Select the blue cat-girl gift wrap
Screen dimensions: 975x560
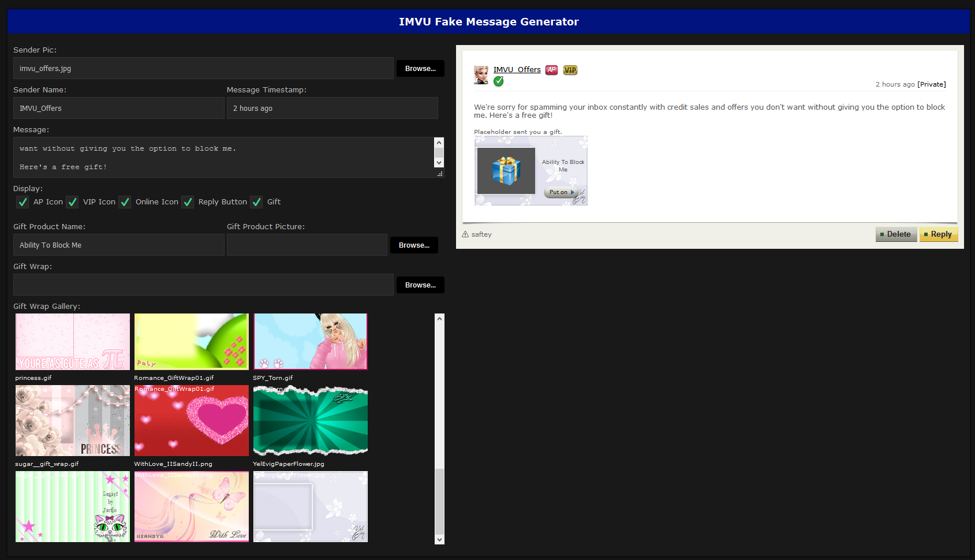(311, 342)
